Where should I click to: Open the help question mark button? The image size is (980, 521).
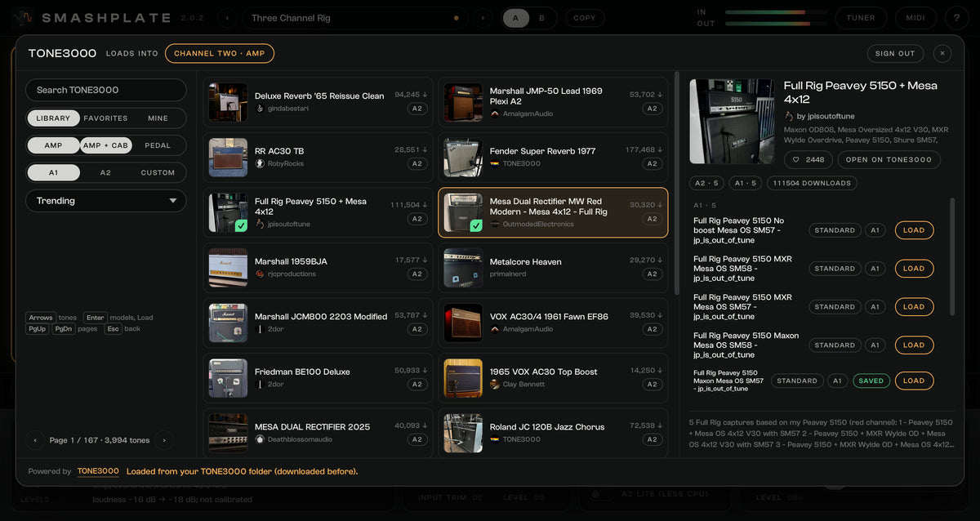click(956, 18)
